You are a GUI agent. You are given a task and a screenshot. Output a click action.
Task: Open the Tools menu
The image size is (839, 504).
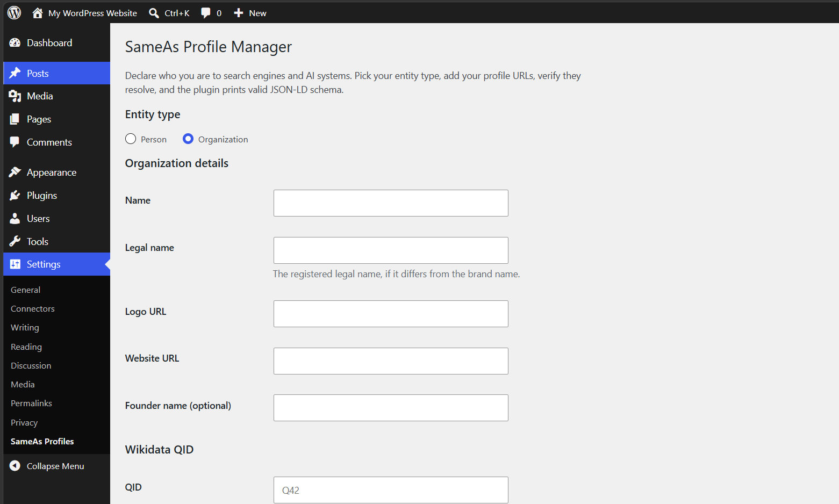click(38, 242)
